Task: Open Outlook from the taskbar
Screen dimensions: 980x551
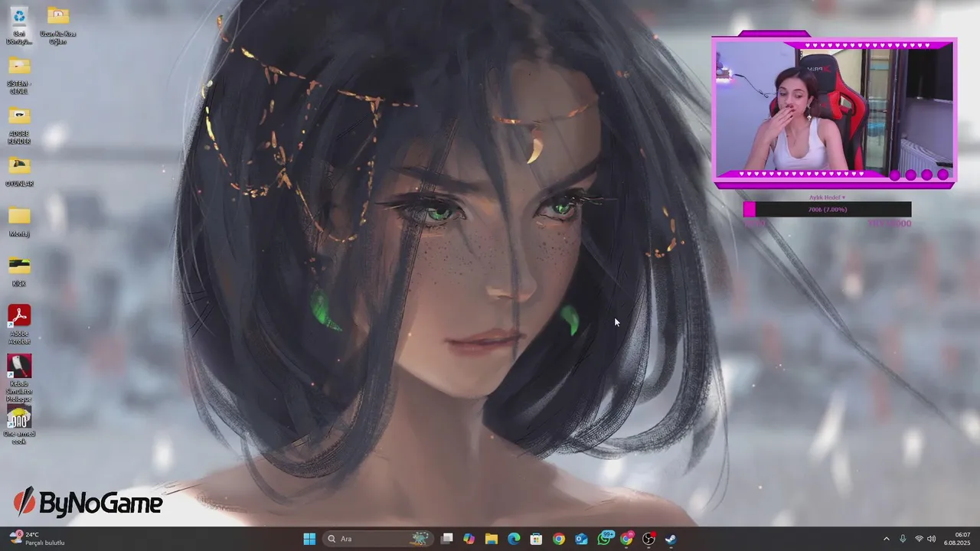Action: tap(581, 539)
